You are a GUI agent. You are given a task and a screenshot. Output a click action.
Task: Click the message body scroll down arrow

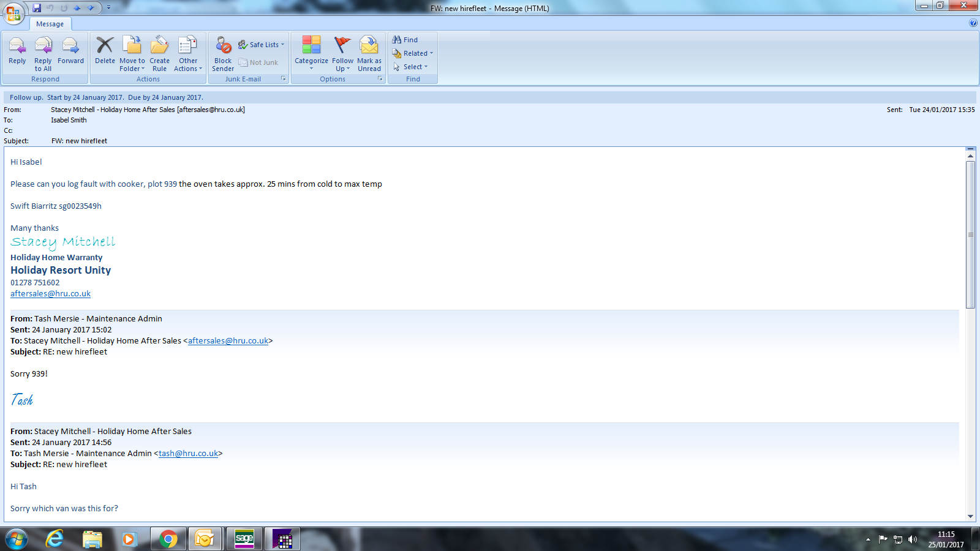coord(970,517)
